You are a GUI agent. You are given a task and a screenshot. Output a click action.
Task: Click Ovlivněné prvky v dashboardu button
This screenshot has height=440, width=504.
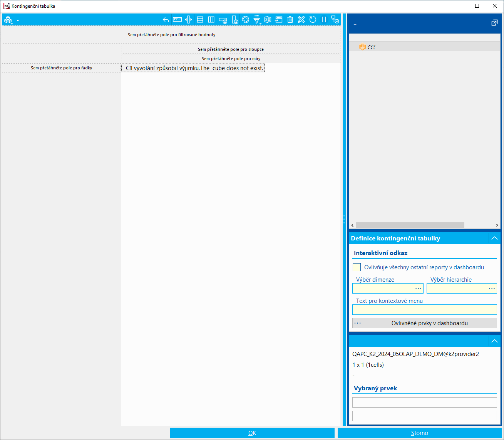pos(425,323)
